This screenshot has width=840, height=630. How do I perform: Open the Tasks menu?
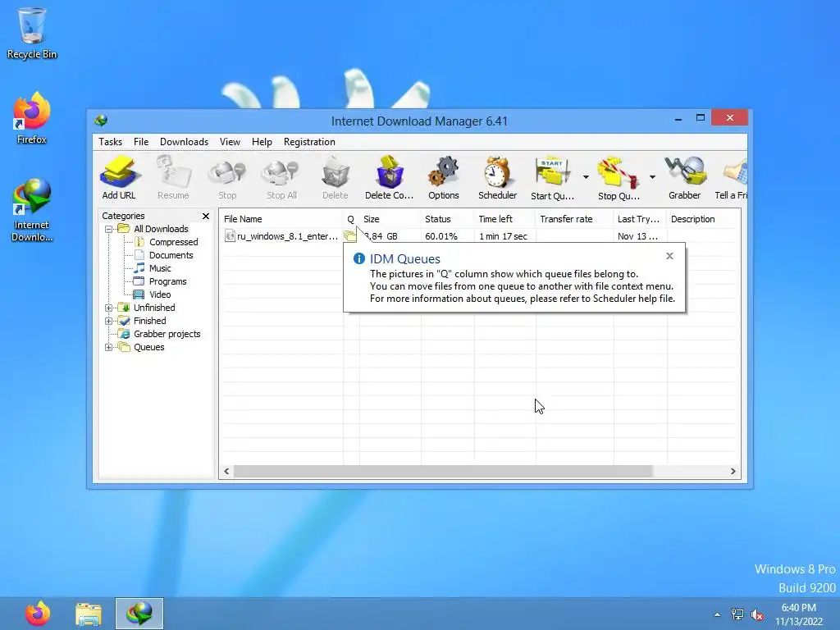(x=111, y=142)
